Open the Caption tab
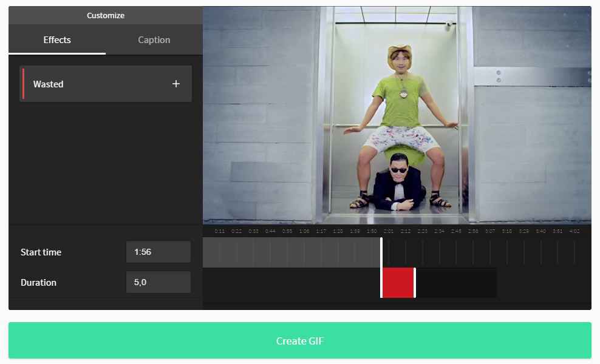Image resolution: width=600 pixels, height=364 pixels. tap(154, 40)
